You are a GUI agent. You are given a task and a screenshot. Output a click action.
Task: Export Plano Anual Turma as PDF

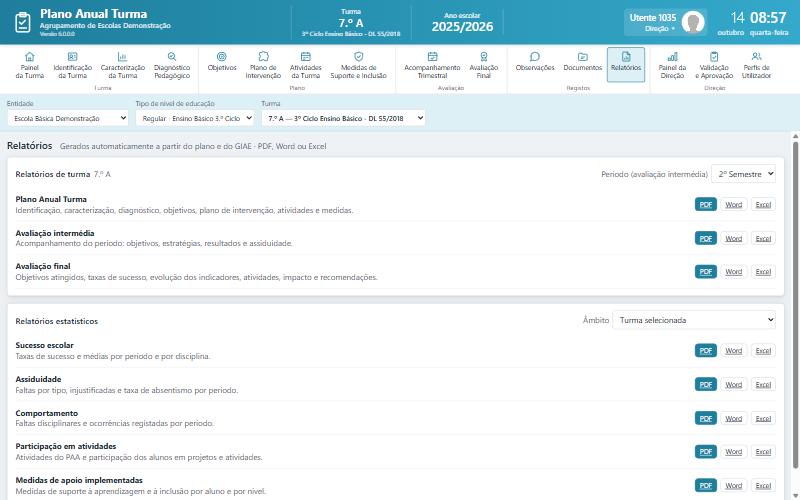pos(706,205)
